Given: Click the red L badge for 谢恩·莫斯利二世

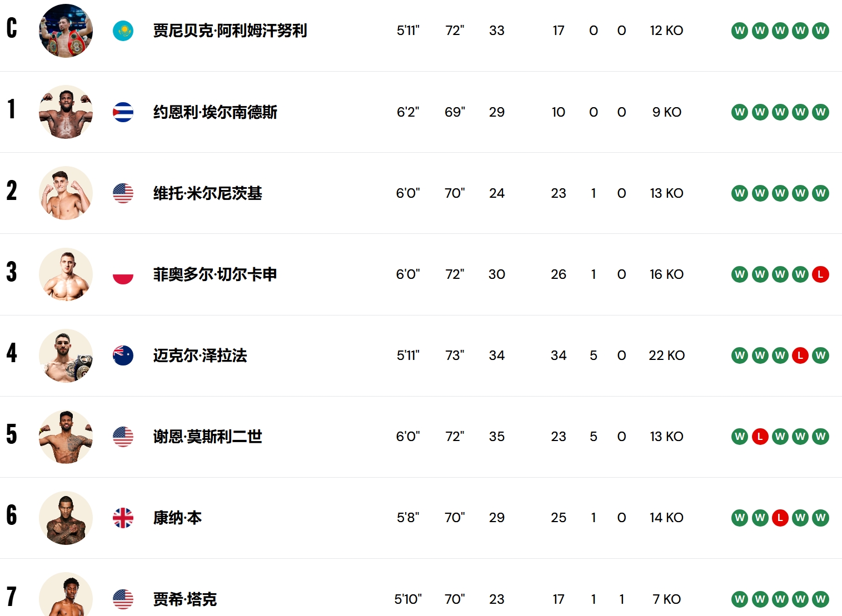Looking at the screenshot, I should click(760, 437).
